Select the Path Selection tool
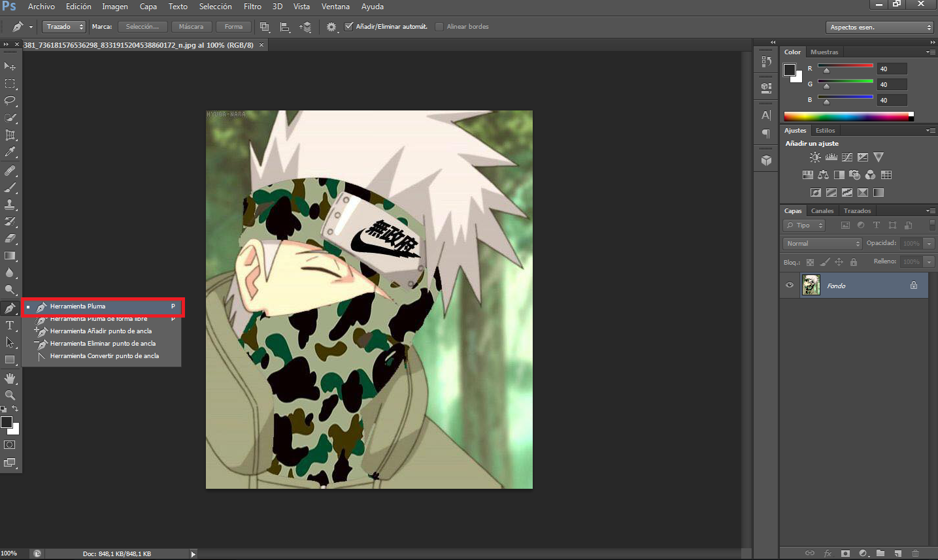 (x=10, y=342)
